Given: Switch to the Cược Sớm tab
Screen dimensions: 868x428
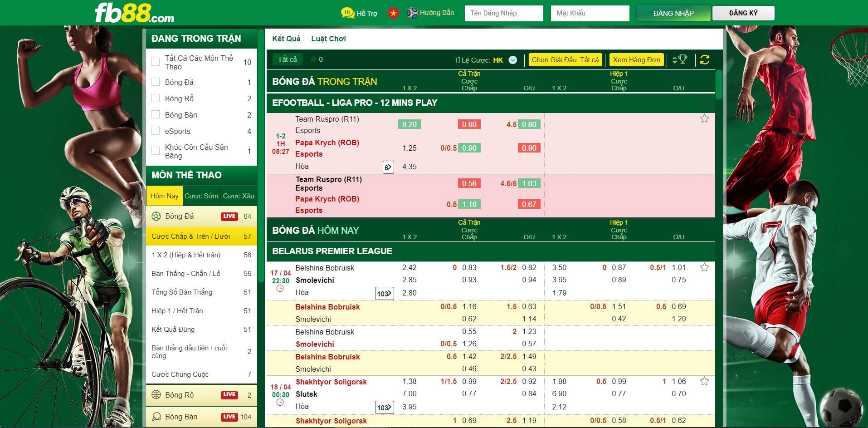Looking at the screenshot, I should pos(201,196).
